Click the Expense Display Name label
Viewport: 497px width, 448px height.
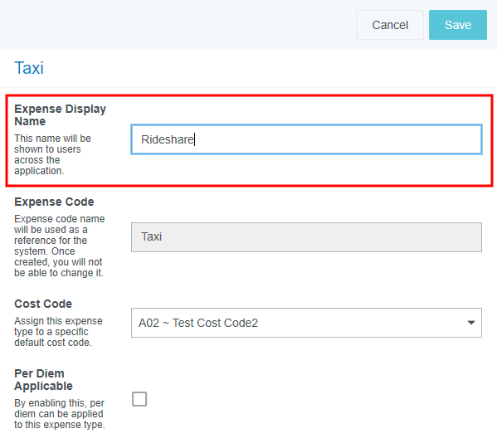coord(61,114)
